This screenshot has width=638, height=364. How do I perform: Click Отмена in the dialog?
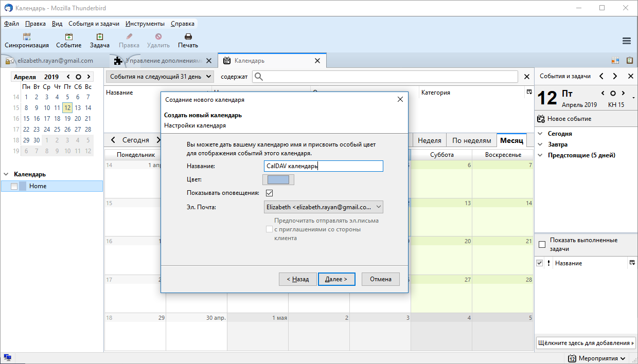(381, 279)
